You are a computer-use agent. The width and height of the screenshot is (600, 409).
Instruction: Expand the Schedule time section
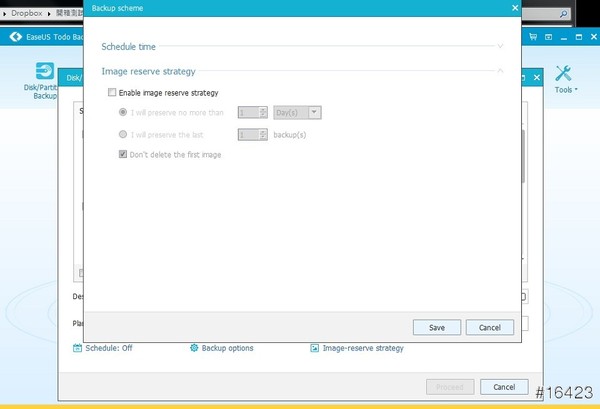(x=500, y=46)
